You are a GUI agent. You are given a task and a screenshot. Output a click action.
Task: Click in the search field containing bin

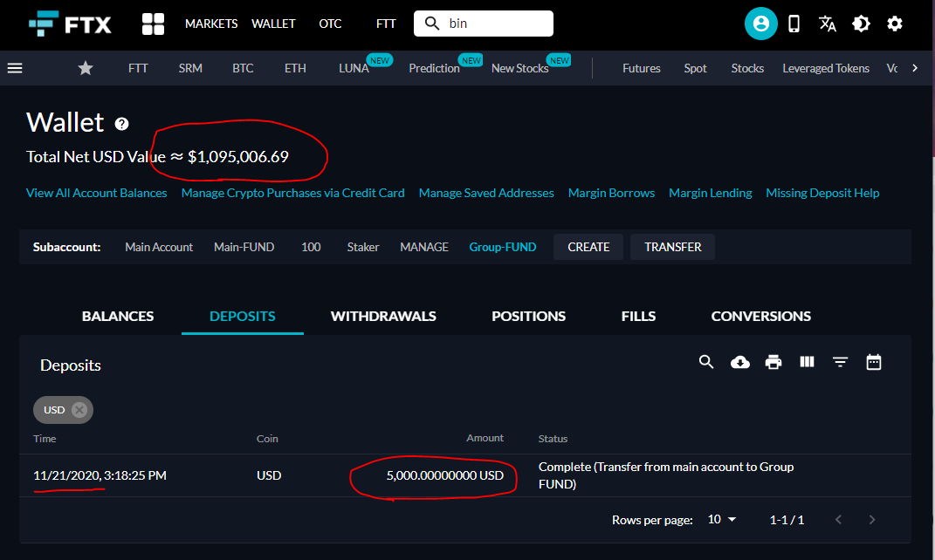[484, 24]
